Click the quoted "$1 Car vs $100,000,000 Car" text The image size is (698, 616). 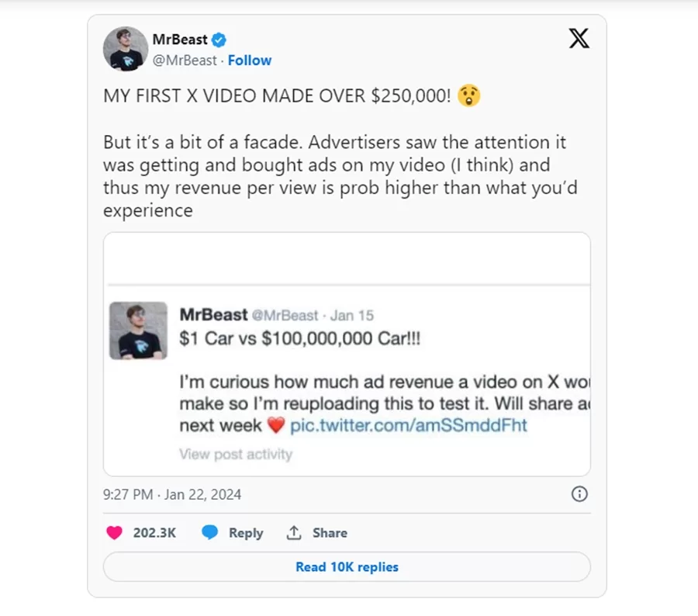tap(299, 339)
